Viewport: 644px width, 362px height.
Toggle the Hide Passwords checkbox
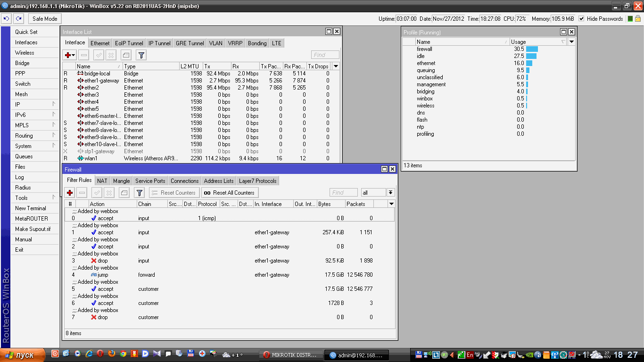(581, 19)
